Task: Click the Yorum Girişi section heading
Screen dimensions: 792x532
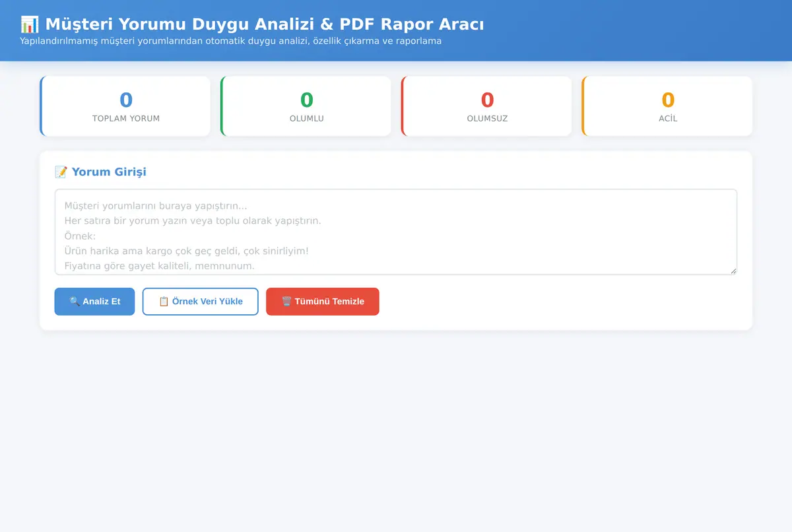Action: pyautogui.click(x=100, y=172)
